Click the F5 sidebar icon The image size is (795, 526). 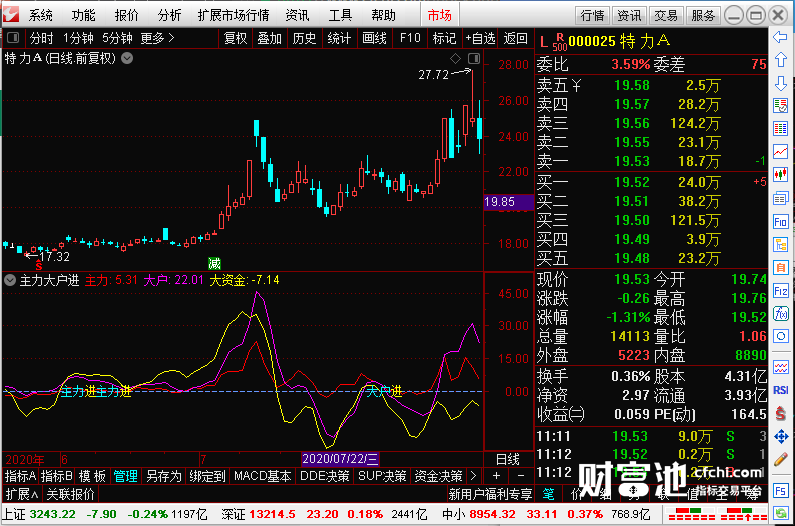780,490
